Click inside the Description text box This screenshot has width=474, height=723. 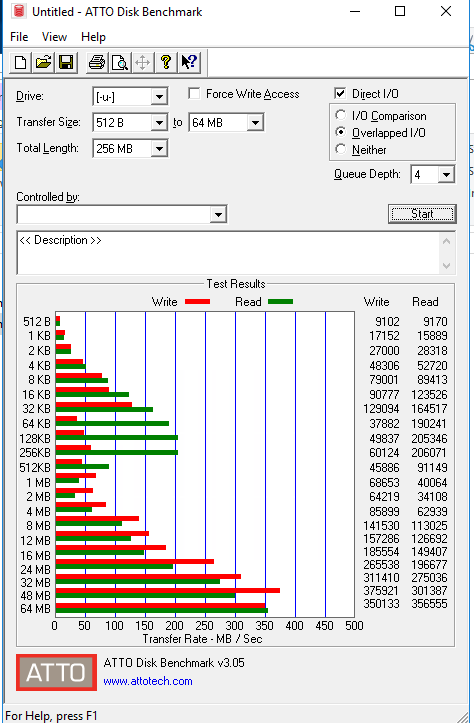tap(229, 253)
